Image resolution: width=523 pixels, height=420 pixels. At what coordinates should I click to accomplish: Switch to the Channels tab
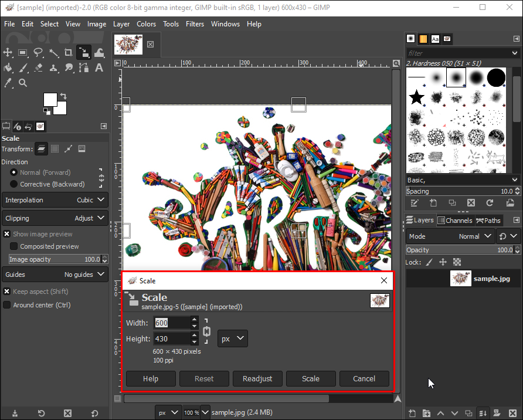454,221
